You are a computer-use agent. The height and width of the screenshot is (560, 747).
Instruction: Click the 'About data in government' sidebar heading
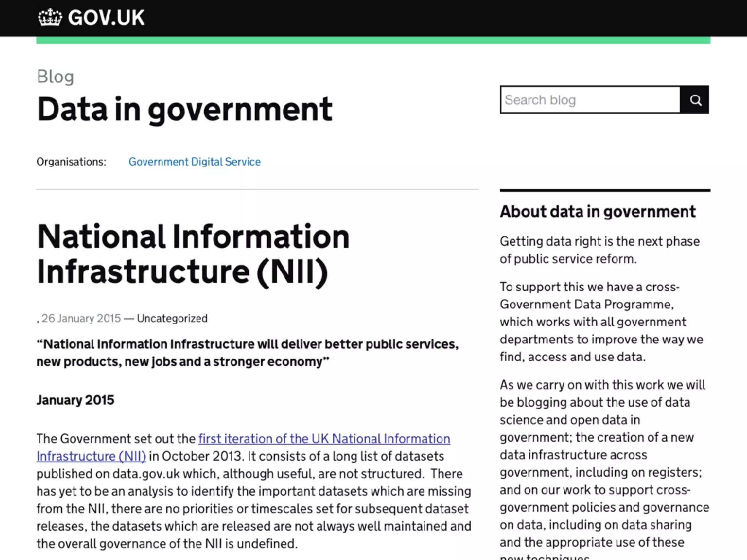pyautogui.click(x=597, y=212)
